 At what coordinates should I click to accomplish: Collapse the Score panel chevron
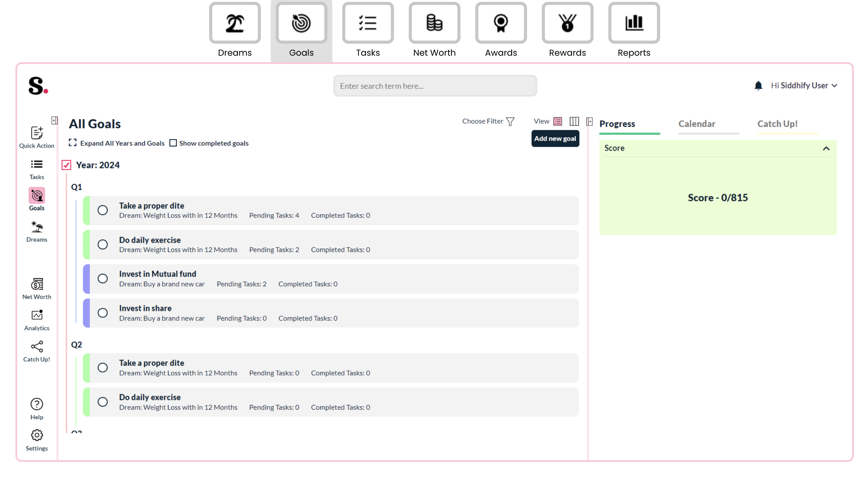click(x=826, y=148)
